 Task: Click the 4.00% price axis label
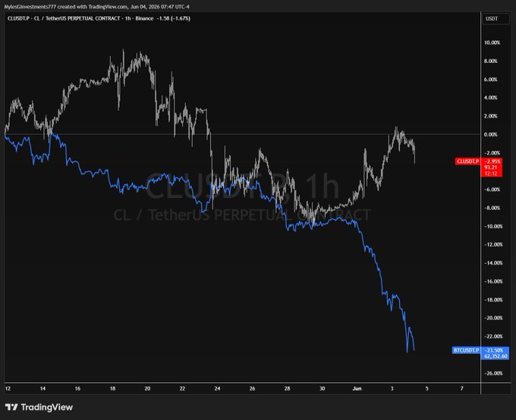491,98
